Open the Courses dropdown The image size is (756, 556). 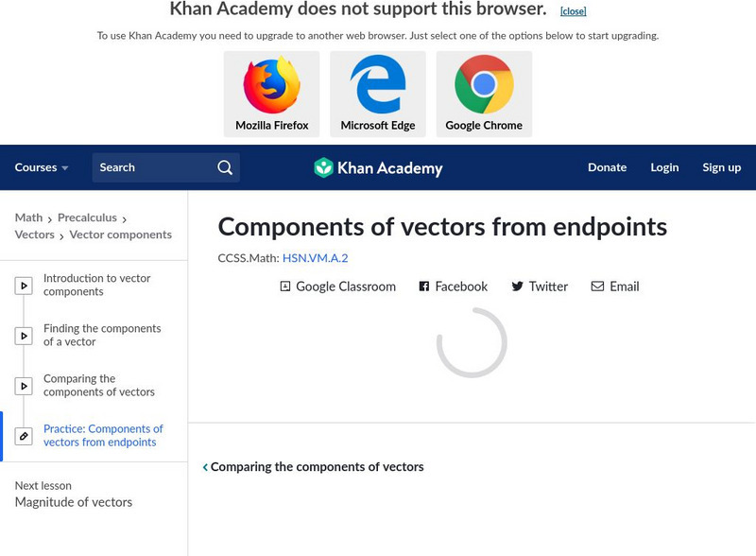coord(40,167)
